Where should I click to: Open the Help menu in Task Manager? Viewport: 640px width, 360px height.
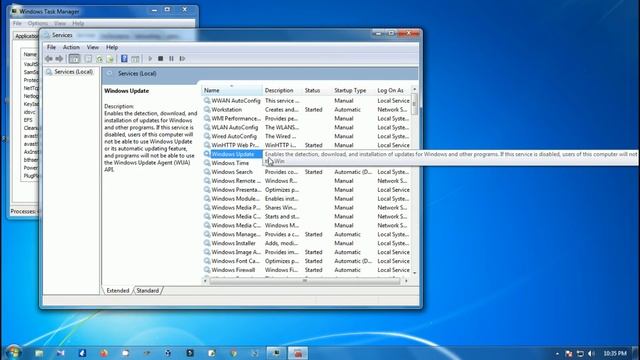(78, 24)
